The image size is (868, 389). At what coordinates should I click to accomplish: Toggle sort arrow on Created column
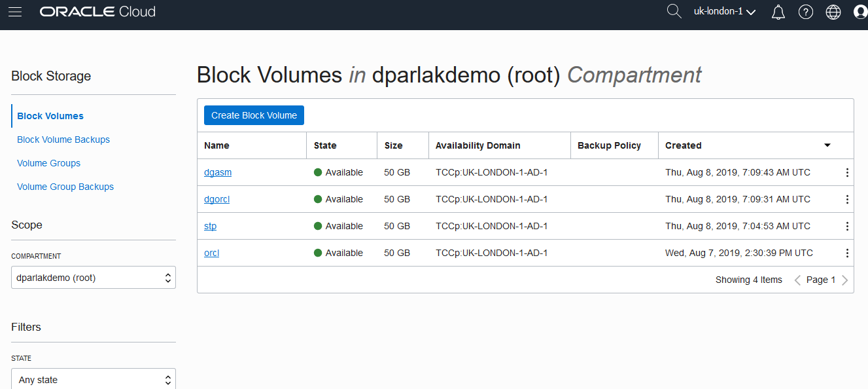[x=827, y=145]
